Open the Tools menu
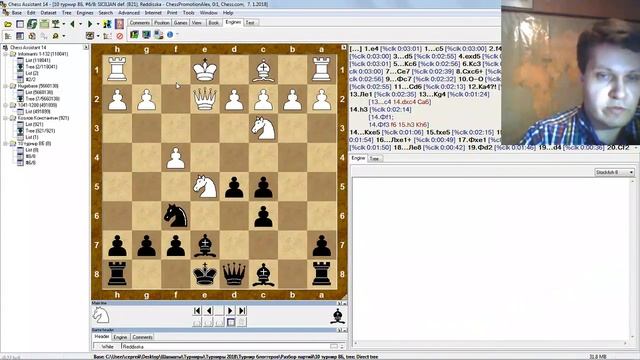 [189, 13]
